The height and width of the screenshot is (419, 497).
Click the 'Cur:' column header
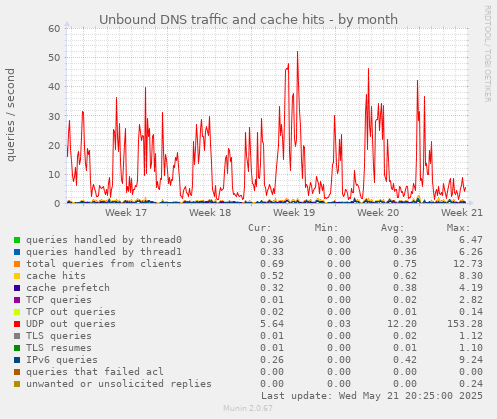point(260,228)
